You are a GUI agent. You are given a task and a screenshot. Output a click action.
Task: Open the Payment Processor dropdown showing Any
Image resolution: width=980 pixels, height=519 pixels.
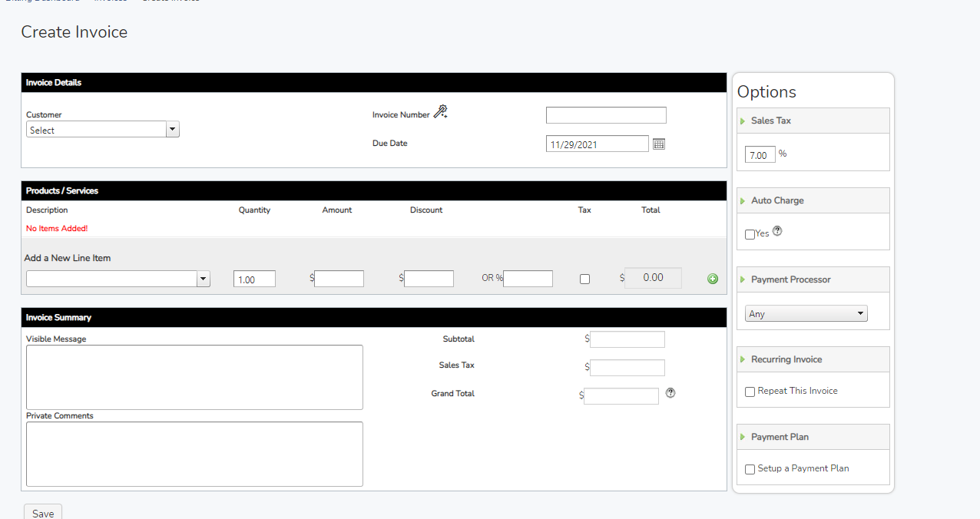click(x=806, y=314)
